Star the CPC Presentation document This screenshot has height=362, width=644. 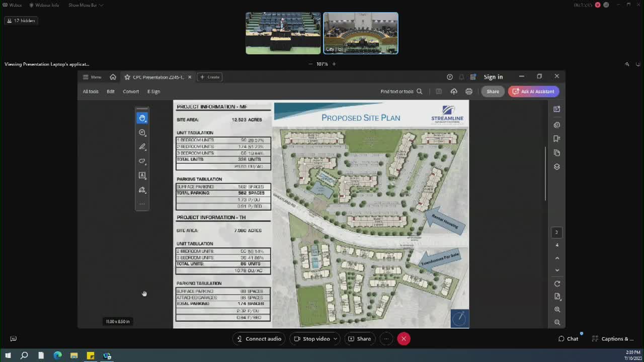[127, 77]
